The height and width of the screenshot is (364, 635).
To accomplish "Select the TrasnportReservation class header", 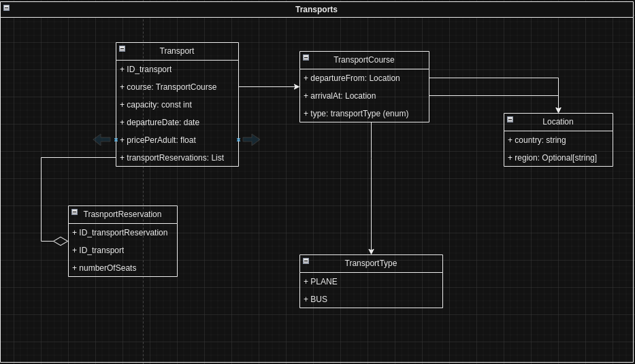I will pyautogui.click(x=123, y=214).
